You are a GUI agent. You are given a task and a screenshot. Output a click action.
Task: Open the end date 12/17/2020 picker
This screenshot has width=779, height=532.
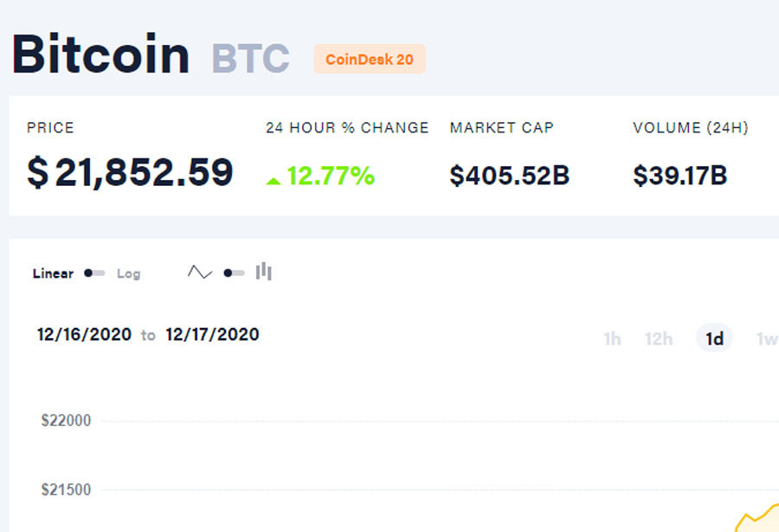pos(212,335)
